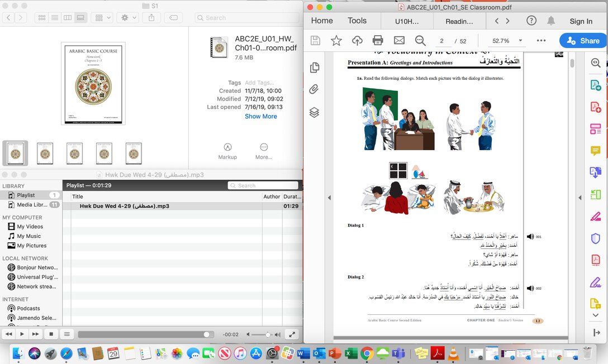Open the Home tab in Acrobat
The image size is (608, 364).
tap(321, 20)
